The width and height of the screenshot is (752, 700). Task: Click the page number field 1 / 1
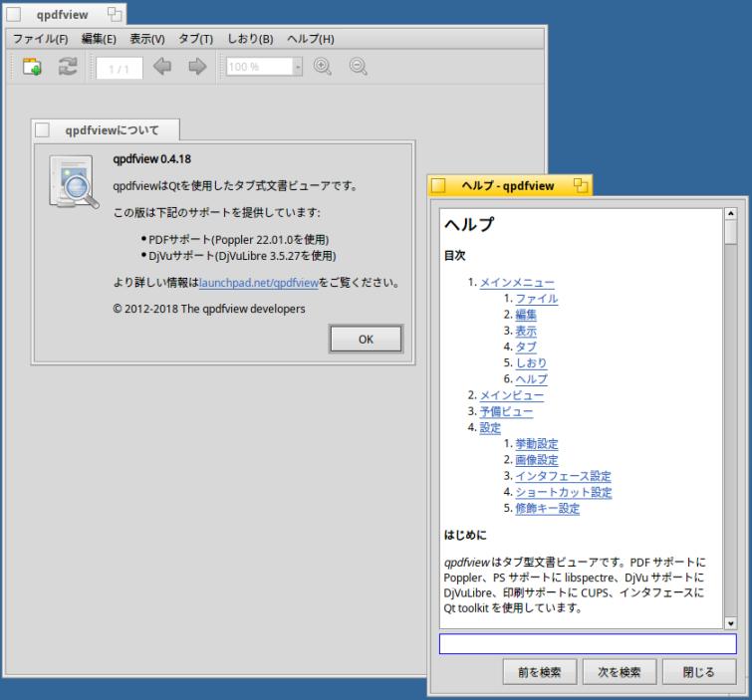pyautogui.click(x=119, y=68)
